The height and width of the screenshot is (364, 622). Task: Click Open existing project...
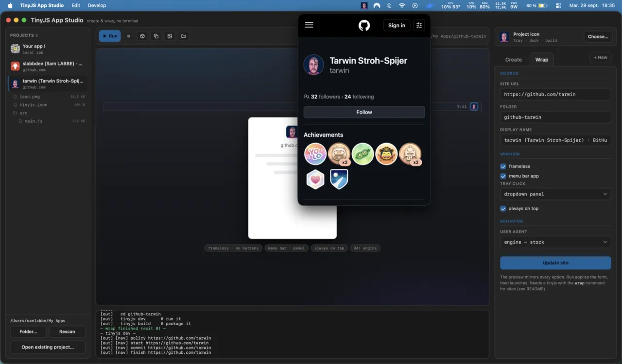click(48, 347)
